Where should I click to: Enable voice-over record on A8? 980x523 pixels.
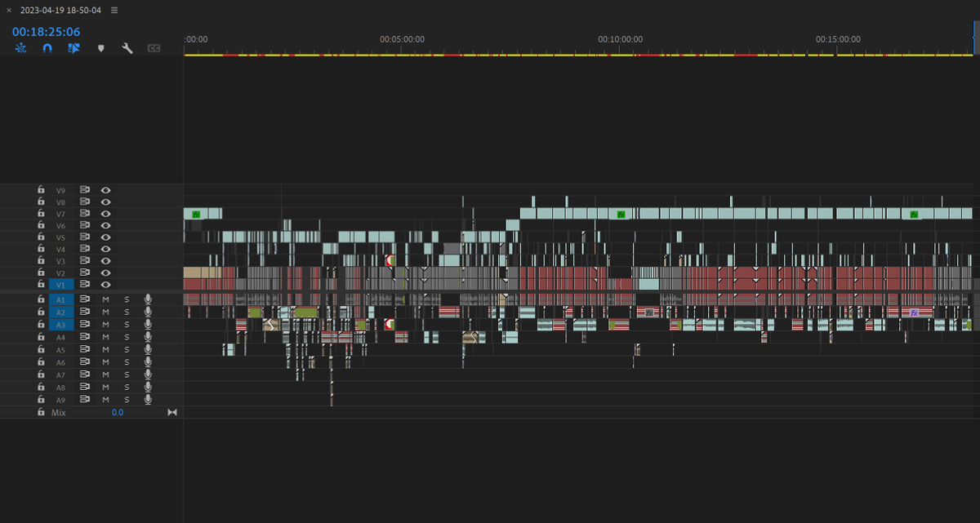click(x=148, y=387)
